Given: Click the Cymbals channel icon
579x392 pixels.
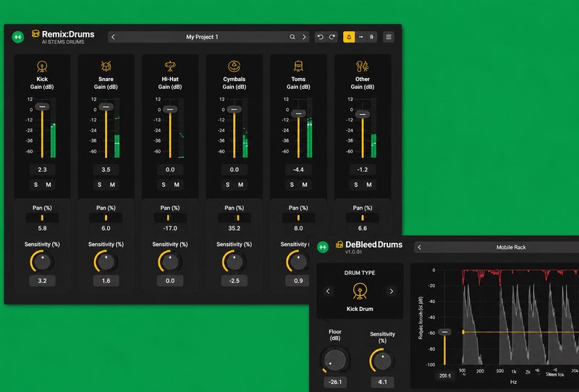Looking at the screenshot, I should pyautogui.click(x=234, y=67).
